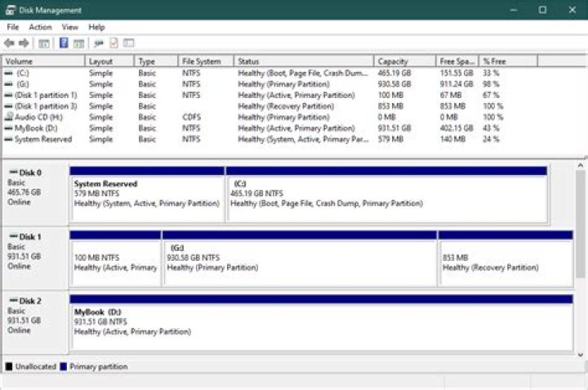Click the 911.24 GB free space cell

click(x=457, y=84)
